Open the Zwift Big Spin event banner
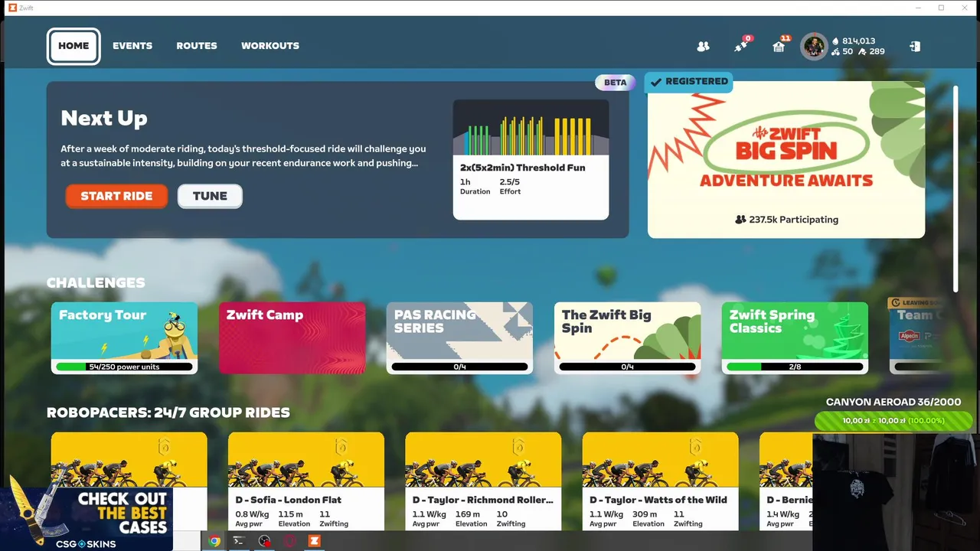The width and height of the screenshot is (980, 551). click(786, 160)
